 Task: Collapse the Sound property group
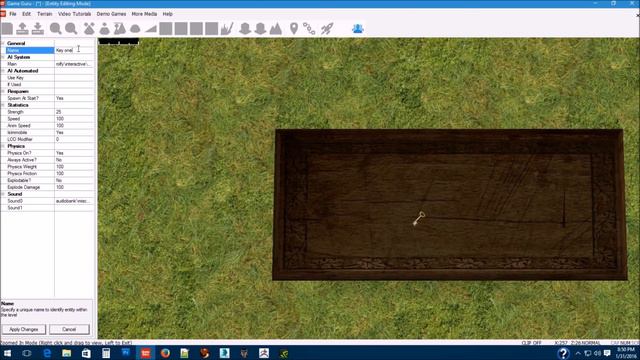3,194
